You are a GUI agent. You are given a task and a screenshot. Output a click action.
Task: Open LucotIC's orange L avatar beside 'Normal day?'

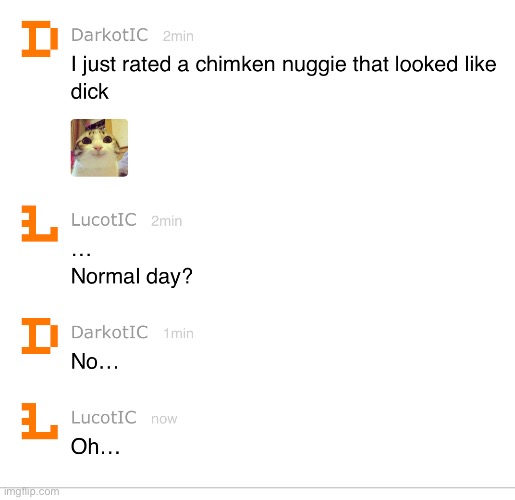tap(40, 223)
